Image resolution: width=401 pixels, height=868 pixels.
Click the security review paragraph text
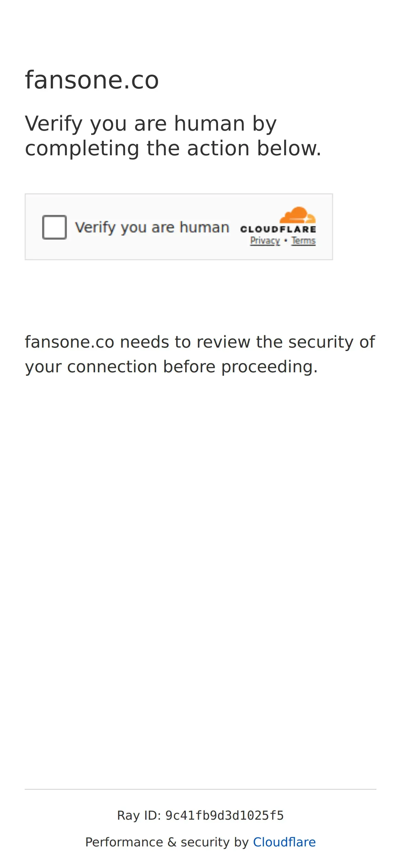(200, 354)
